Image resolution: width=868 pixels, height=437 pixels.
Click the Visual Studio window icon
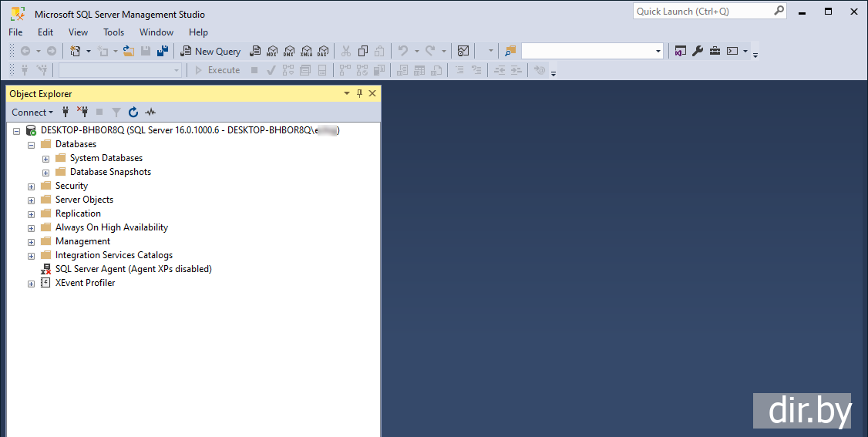[x=681, y=51]
